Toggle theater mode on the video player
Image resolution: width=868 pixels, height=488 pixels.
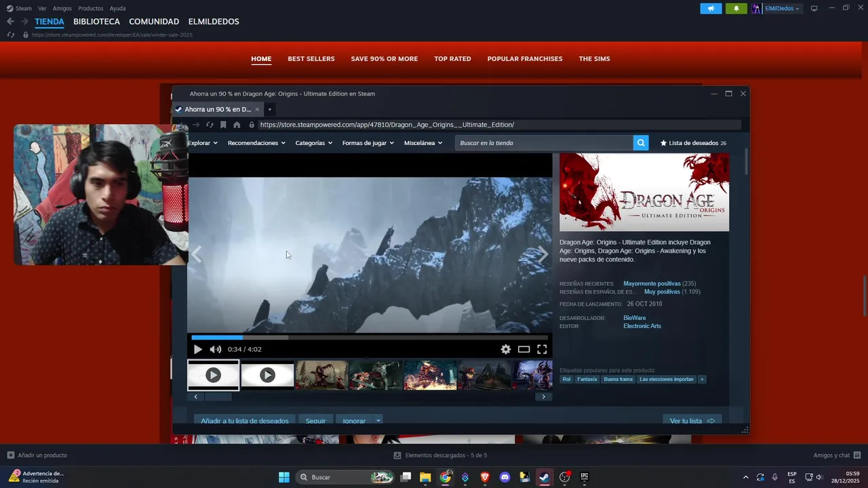(x=524, y=349)
